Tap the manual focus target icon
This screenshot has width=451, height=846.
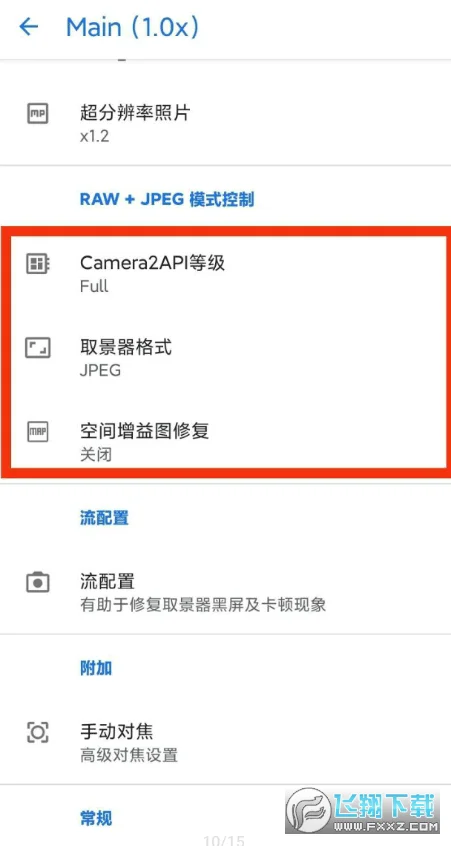(38, 732)
